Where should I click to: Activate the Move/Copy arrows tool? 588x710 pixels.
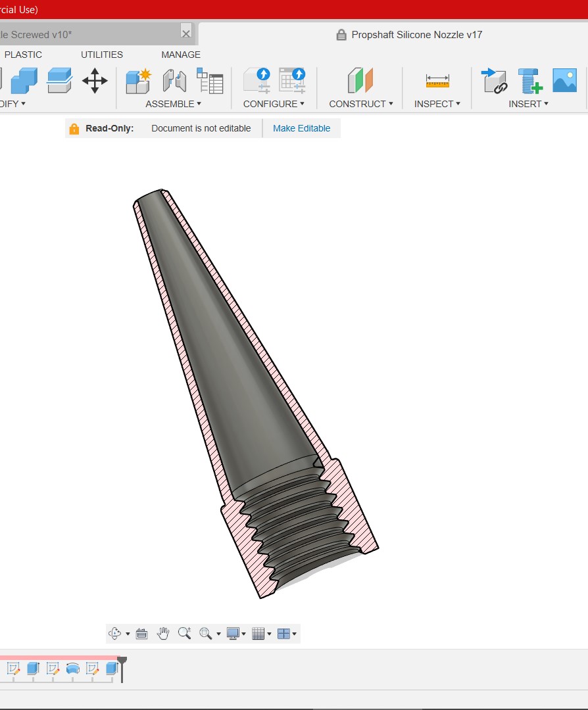95,81
